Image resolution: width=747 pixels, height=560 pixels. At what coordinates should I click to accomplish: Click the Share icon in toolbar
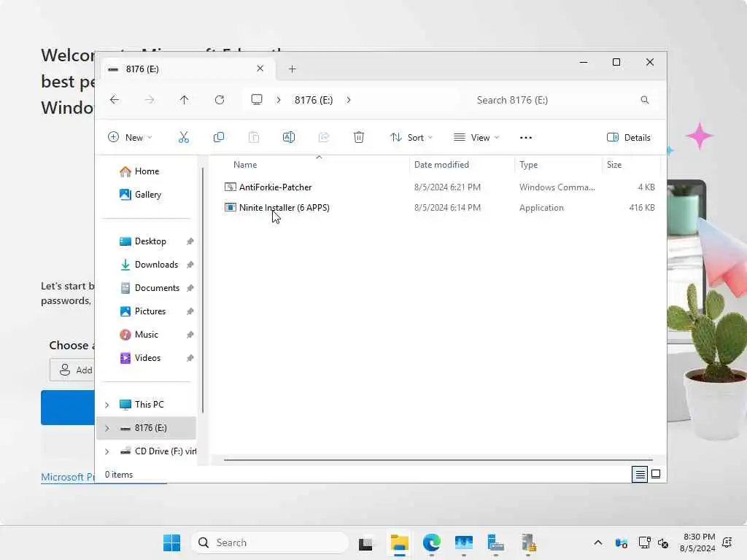click(324, 138)
